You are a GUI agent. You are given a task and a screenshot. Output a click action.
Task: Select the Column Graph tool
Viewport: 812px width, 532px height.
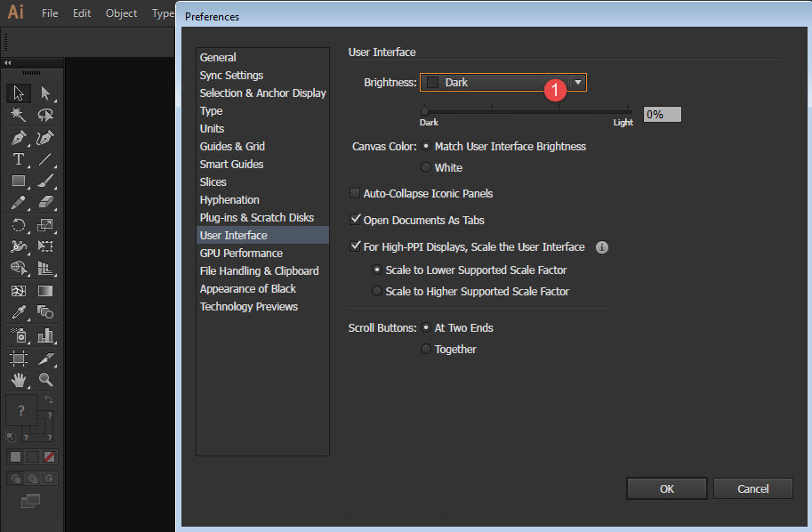[45, 335]
